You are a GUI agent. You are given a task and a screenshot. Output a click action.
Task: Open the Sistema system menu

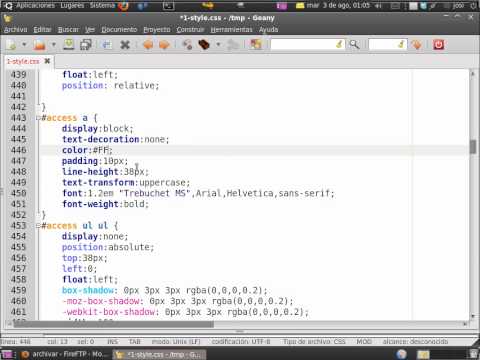[102, 5]
